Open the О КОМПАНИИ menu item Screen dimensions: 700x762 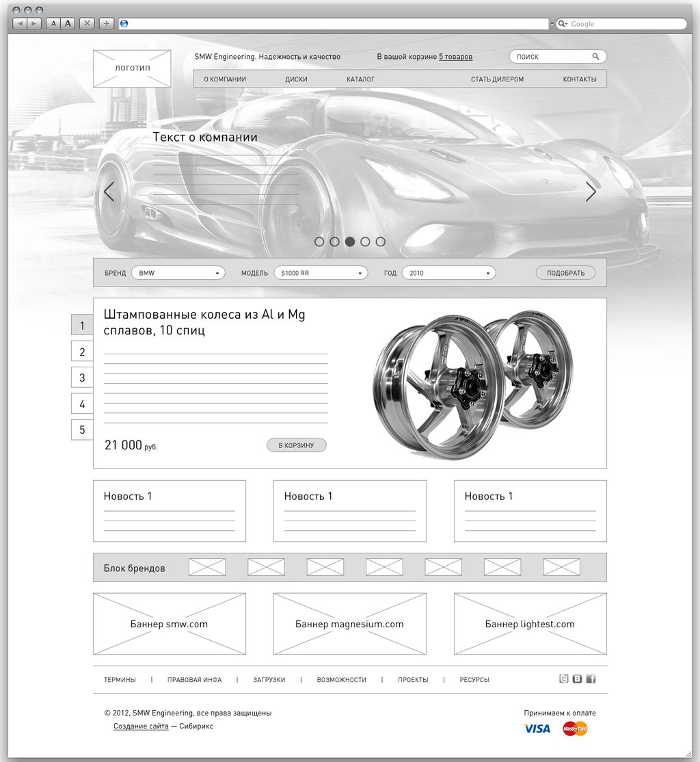225,79
